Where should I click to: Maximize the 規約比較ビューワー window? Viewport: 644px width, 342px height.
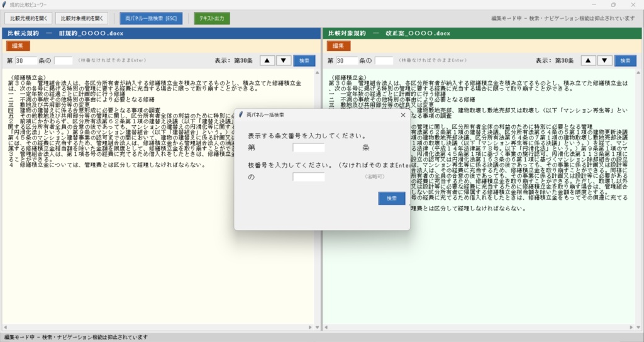(x=613, y=5)
